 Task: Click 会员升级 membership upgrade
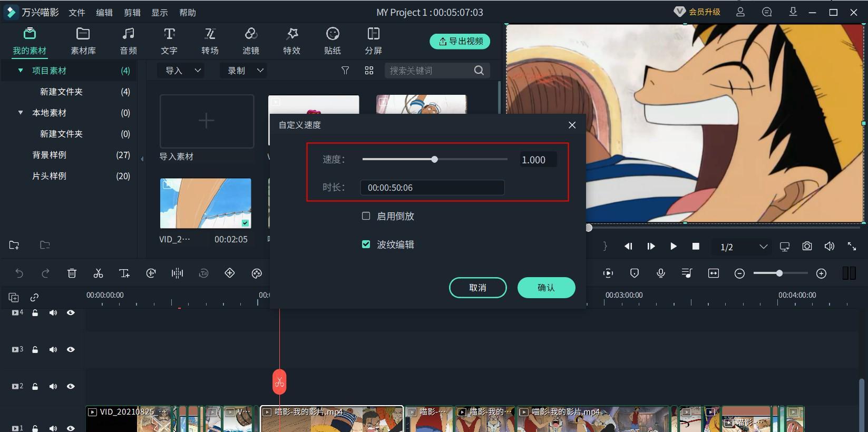[x=697, y=12]
